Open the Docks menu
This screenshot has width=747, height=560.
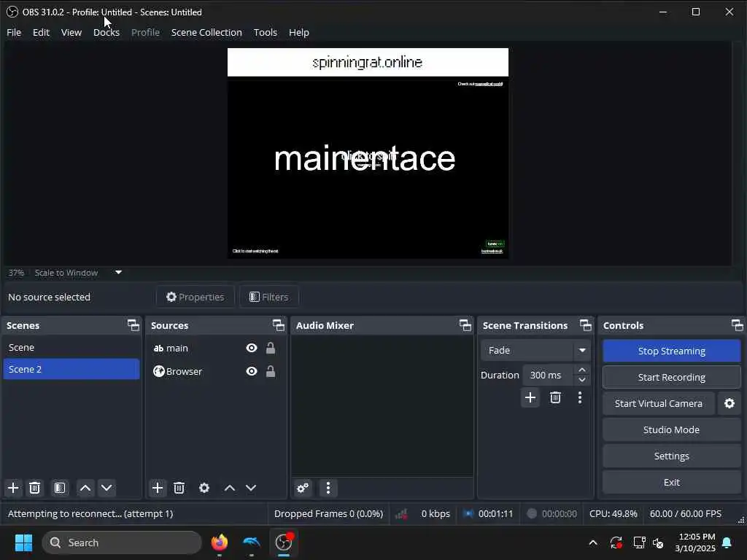107,32
